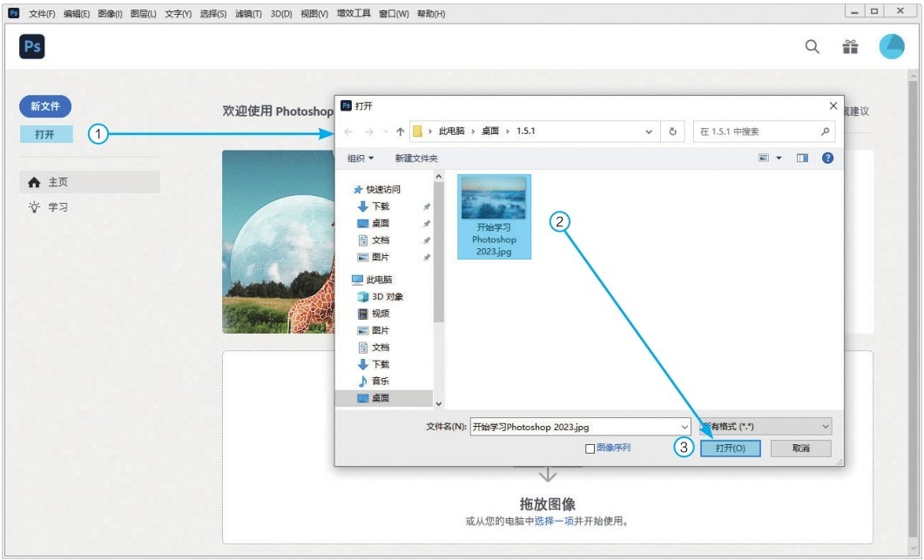Open the blue help question mark
924x560 pixels.
827,158
